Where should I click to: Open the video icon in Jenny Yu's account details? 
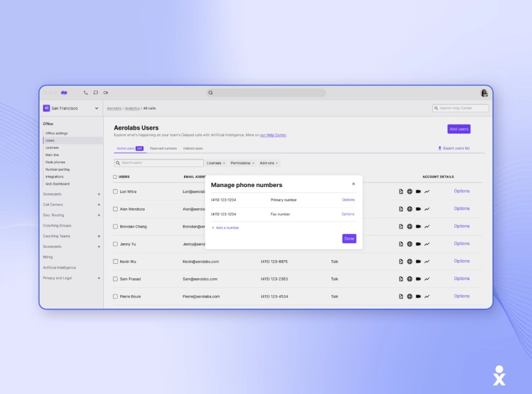pos(418,243)
